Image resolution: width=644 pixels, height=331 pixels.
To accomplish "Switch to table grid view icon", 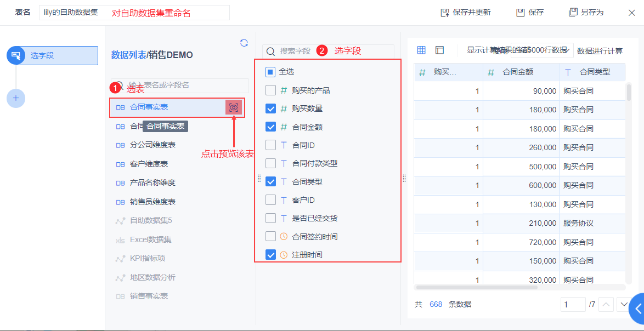I will 421,50.
